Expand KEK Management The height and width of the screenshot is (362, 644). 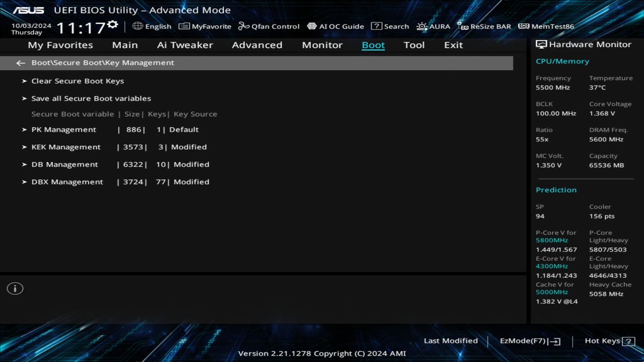[66, 147]
